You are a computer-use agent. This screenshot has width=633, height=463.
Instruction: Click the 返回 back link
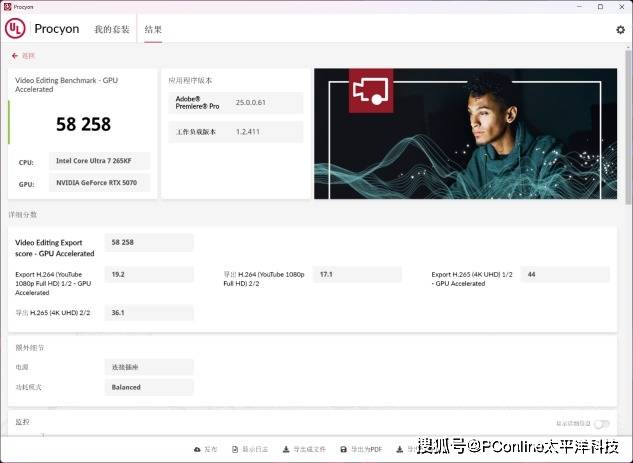pos(26,56)
